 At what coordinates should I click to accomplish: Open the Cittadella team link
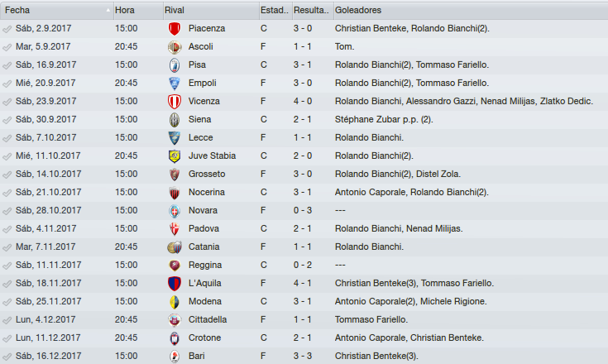coord(208,319)
